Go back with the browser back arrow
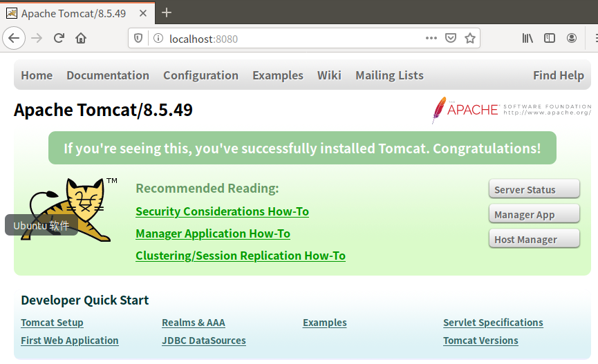Image resolution: width=598 pixels, height=364 pixels. click(14, 38)
